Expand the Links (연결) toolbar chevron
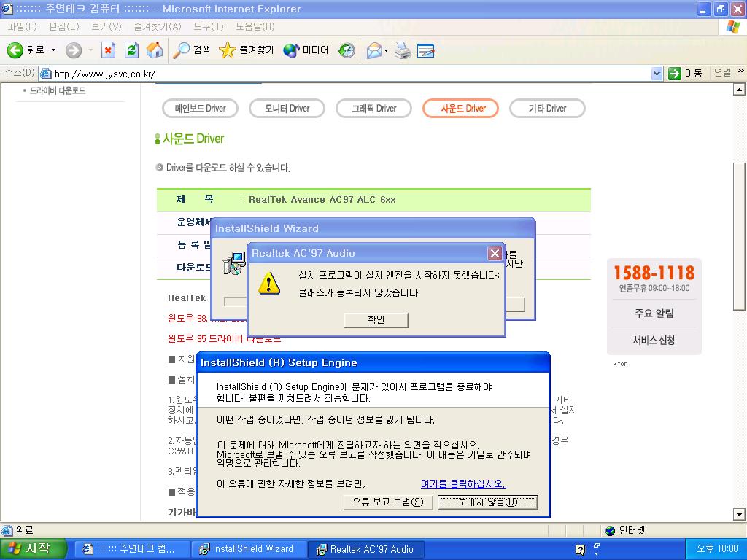Image resolution: width=747 pixels, height=560 pixels. click(x=741, y=71)
